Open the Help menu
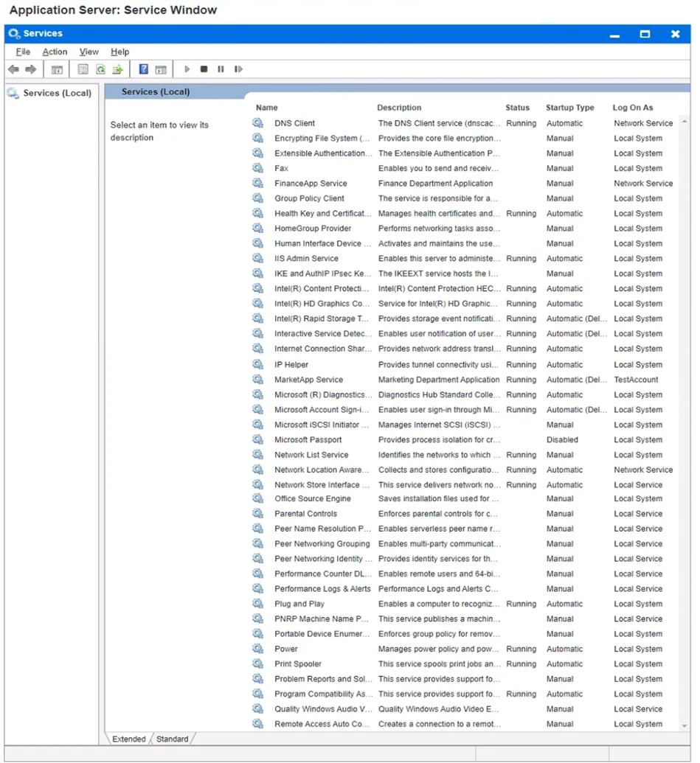The height and width of the screenshot is (763, 700). coord(119,52)
